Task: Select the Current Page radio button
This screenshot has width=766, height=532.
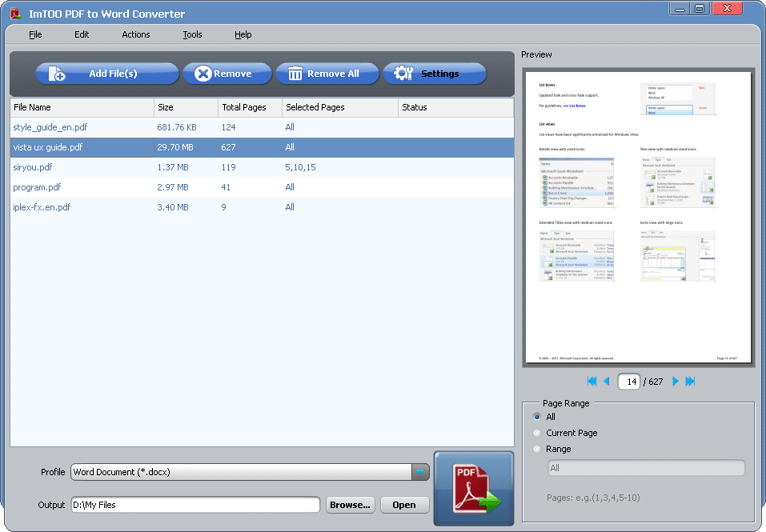Action: click(537, 433)
